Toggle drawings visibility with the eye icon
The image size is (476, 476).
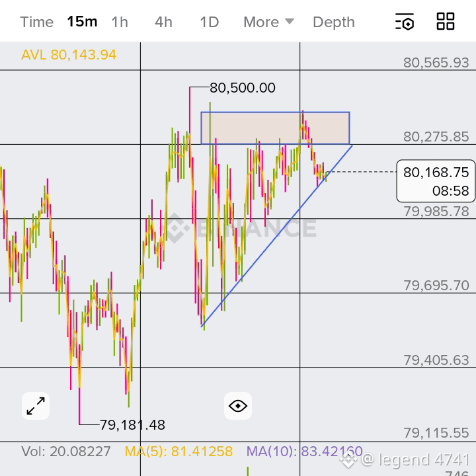238,406
